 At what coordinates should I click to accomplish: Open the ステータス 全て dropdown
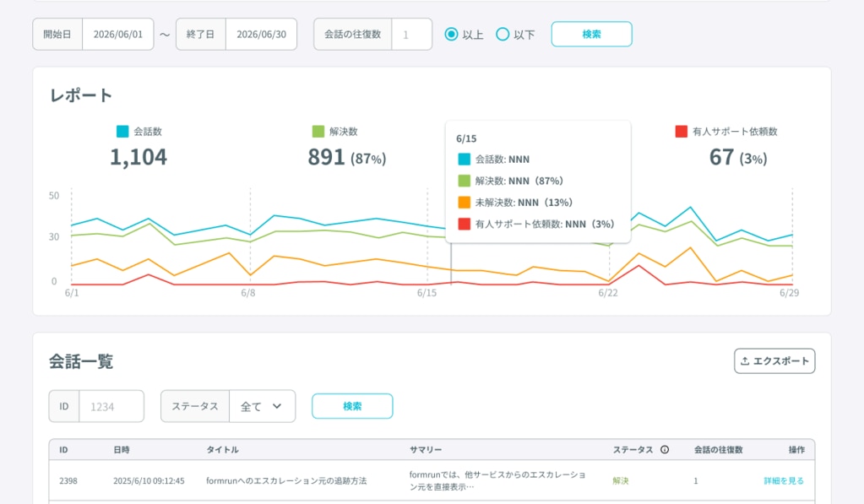tap(262, 406)
